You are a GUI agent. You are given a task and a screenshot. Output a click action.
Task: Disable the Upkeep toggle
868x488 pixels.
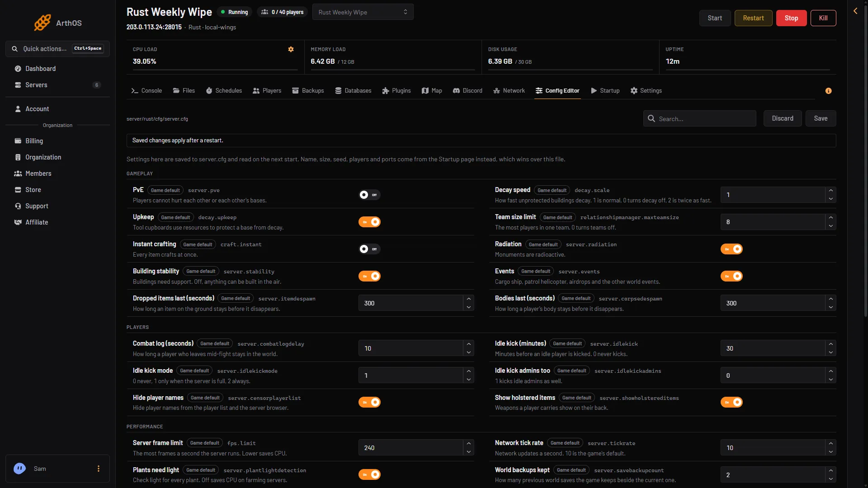(369, 222)
